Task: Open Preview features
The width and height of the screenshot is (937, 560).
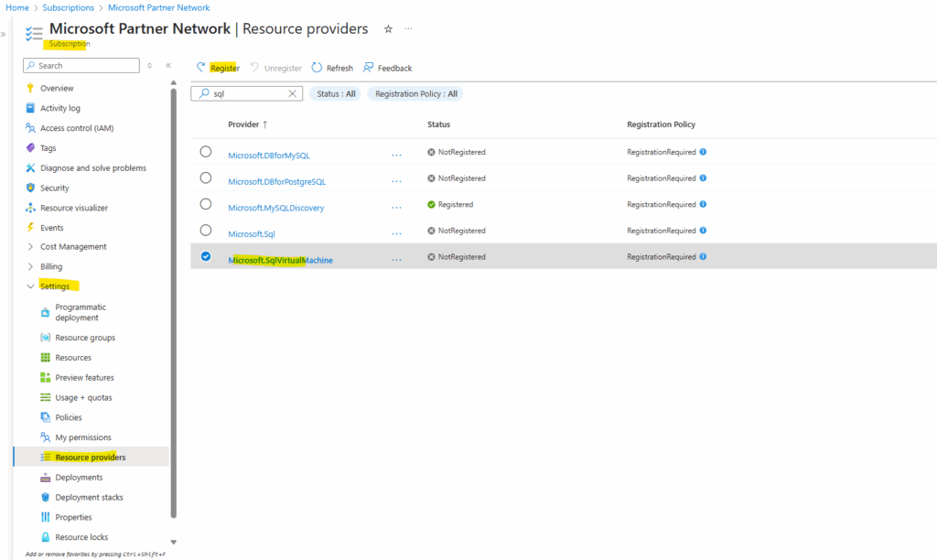Action: click(x=84, y=378)
